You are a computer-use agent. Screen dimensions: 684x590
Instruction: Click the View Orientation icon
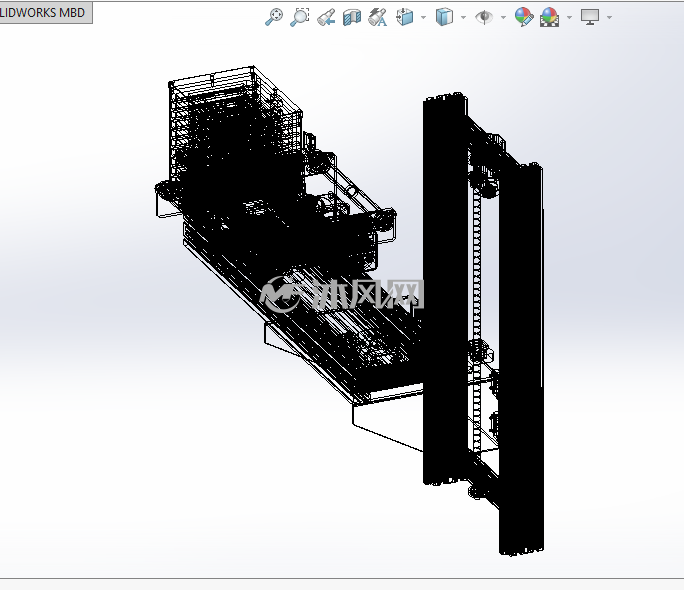404,17
